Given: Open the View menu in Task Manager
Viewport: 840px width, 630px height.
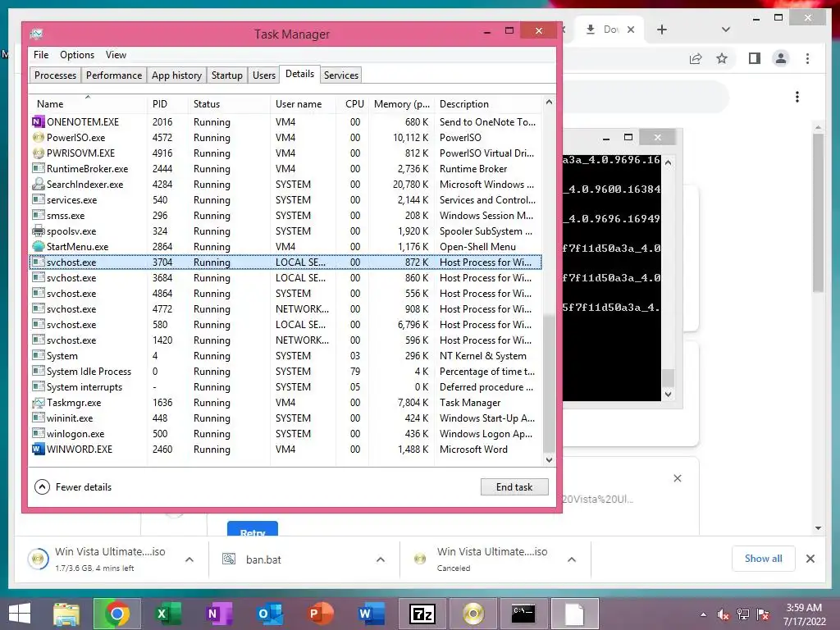Looking at the screenshot, I should click(x=116, y=55).
